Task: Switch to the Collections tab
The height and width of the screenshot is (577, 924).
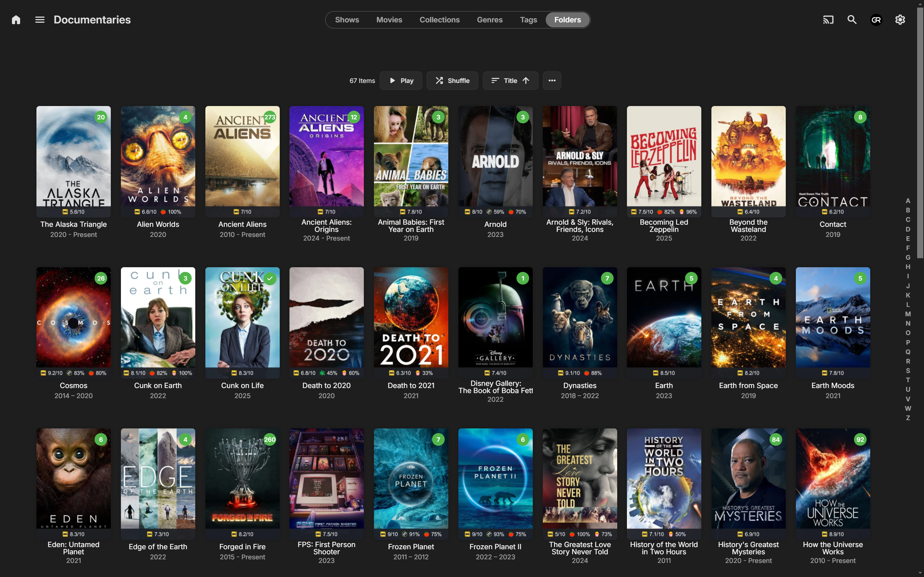Action: [x=439, y=20]
